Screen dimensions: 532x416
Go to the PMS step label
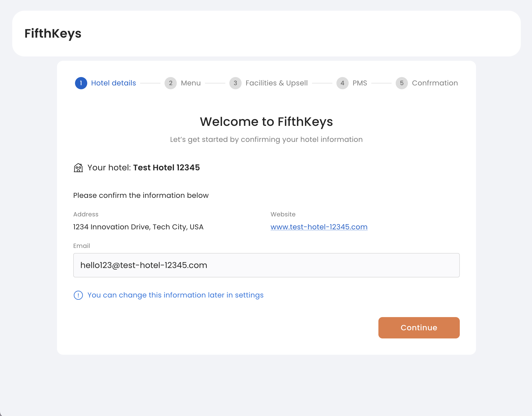pyautogui.click(x=360, y=83)
